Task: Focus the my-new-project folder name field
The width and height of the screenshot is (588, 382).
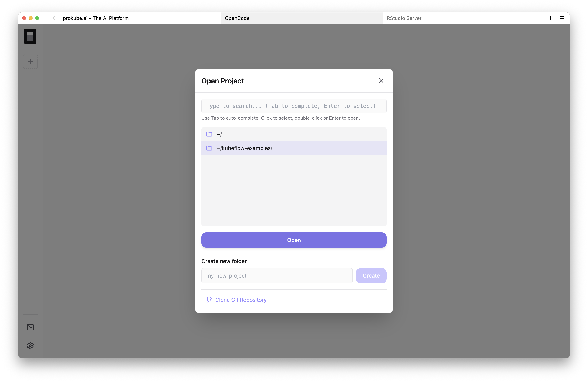Action: pos(277,276)
